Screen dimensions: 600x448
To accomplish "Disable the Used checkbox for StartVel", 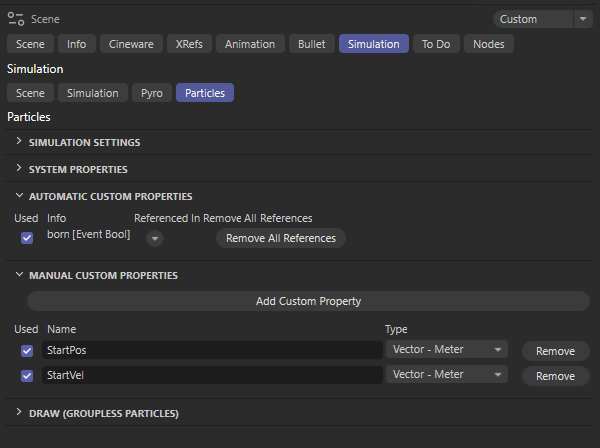I will click(x=27, y=376).
